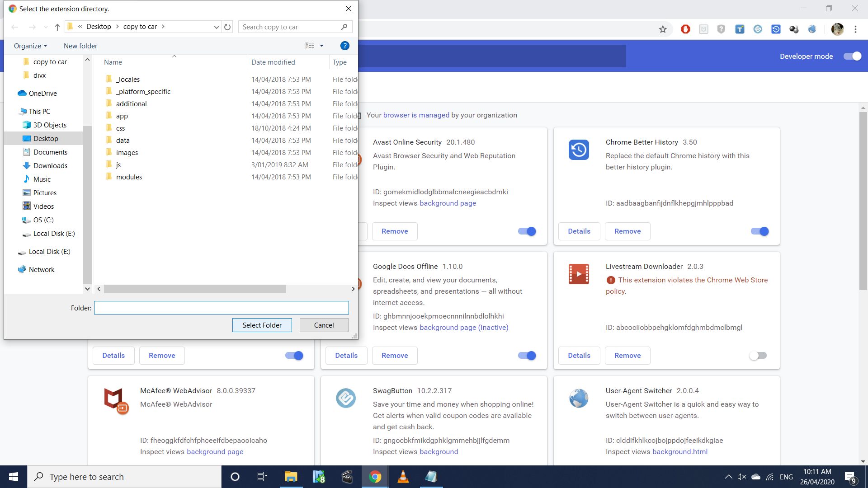Open the SwagButton extension toolbar icon
The height and width of the screenshot is (488, 868).
(x=758, y=29)
